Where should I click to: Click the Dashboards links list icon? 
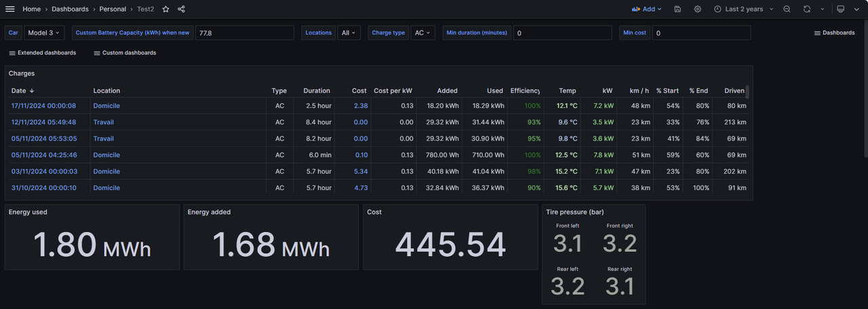(x=817, y=33)
